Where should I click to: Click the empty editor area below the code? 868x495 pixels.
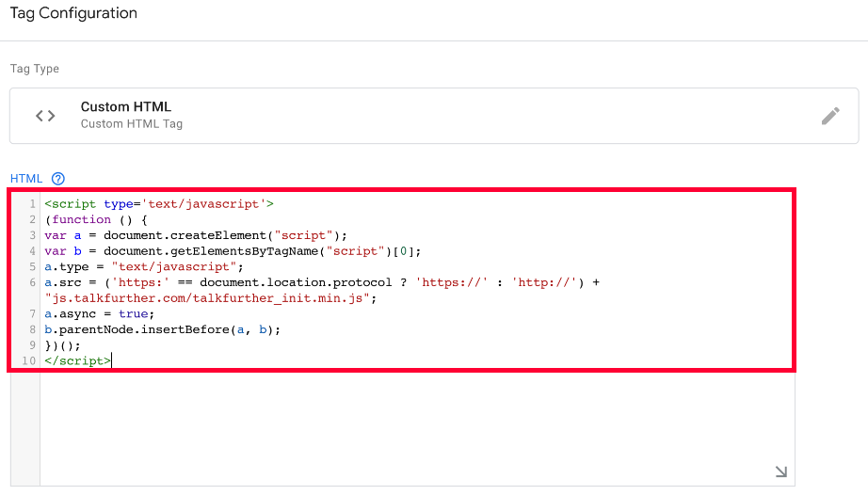click(417, 428)
